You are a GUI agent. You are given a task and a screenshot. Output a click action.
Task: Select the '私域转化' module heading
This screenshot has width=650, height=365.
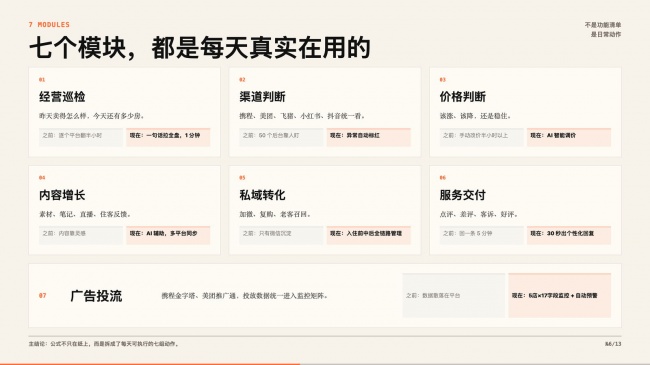[x=262, y=195]
